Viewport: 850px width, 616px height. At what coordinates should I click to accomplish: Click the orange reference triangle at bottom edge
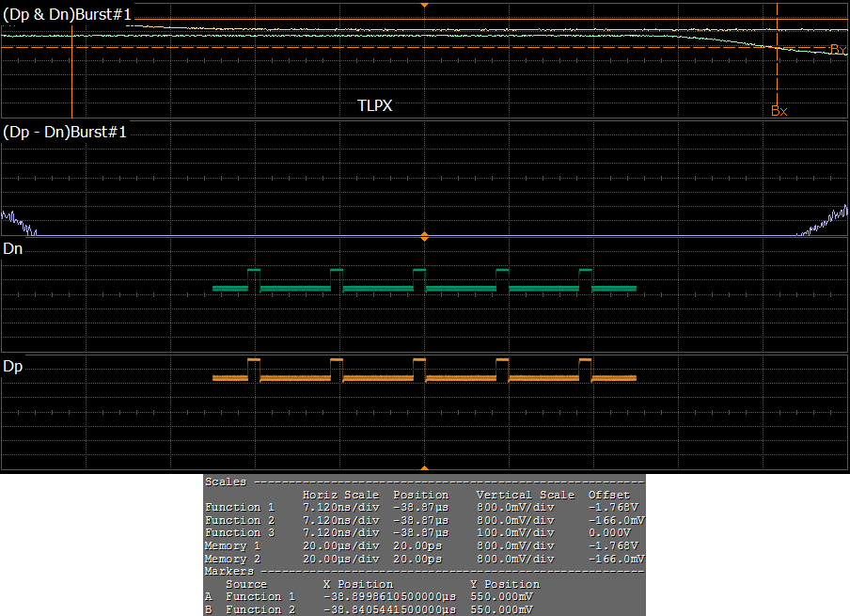pyautogui.click(x=424, y=466)
